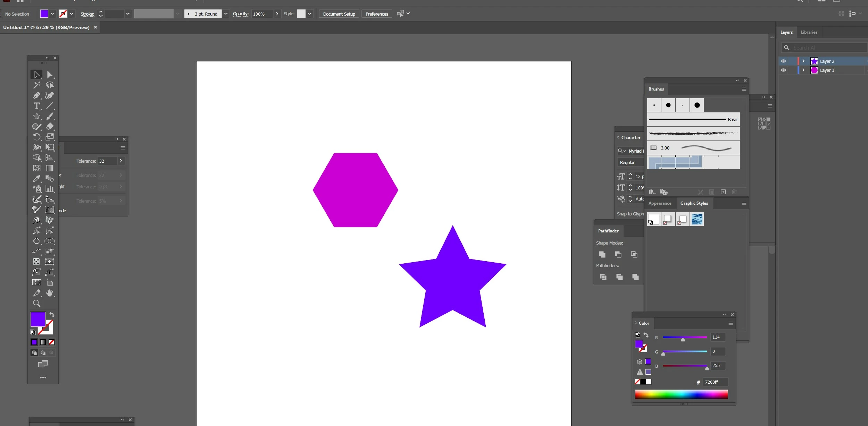Click the Document Setup button
The image size is (868, 426).
[x=339, y=14]
